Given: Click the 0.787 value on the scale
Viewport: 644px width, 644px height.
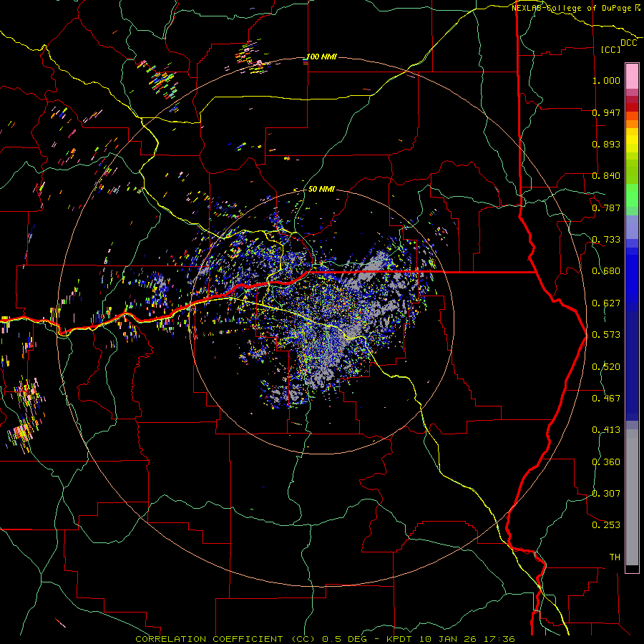Looking at the screenshot, I should pos(606,208).
